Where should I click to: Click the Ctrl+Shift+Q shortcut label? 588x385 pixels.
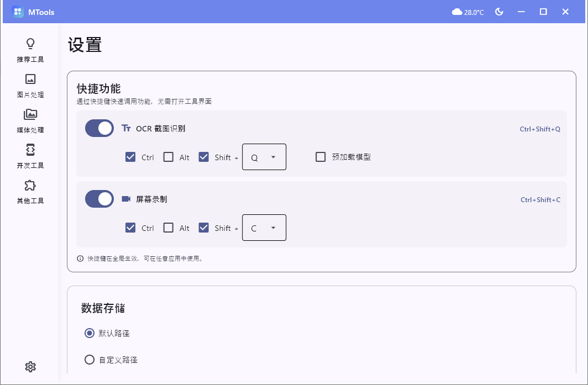pyautogui.click(x=540, y=128)
